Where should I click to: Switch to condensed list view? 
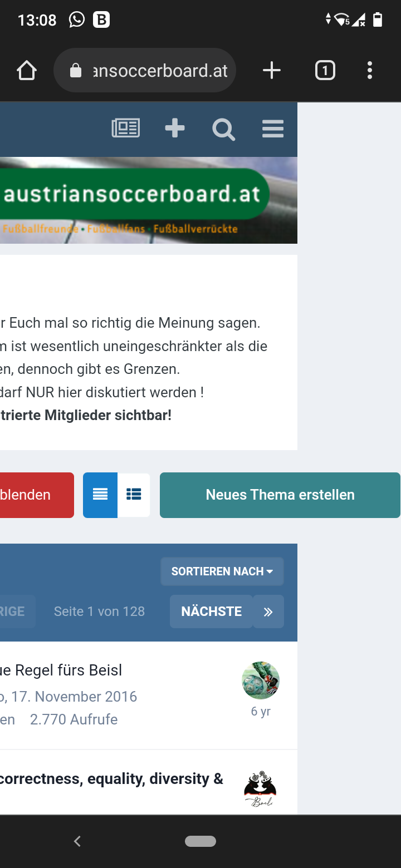coord(100,495)
